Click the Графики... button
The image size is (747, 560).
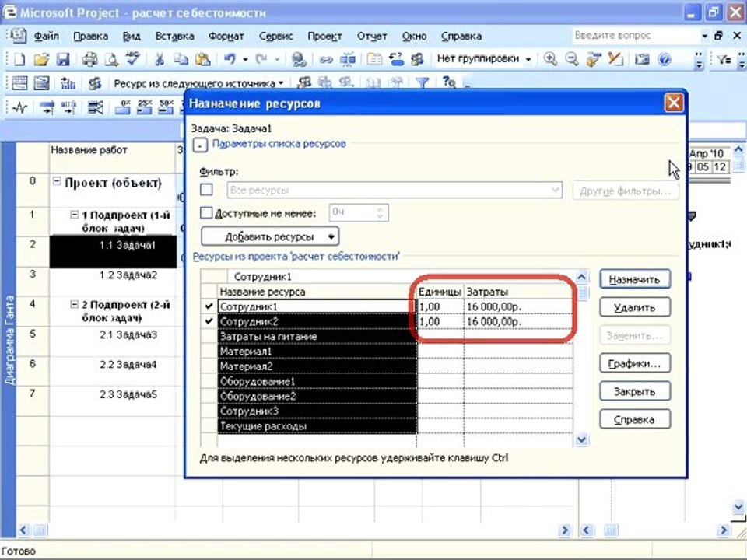point(635,364)
